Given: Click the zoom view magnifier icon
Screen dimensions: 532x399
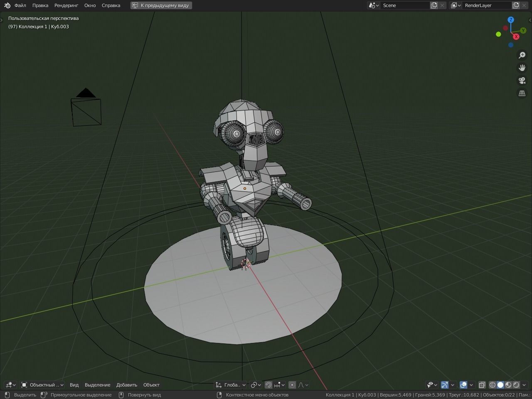Looking at the screenshot, I should click(x=522, y=55).
